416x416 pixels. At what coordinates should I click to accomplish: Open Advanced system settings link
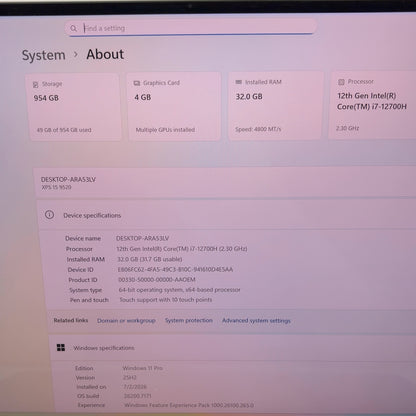(256, 320)
